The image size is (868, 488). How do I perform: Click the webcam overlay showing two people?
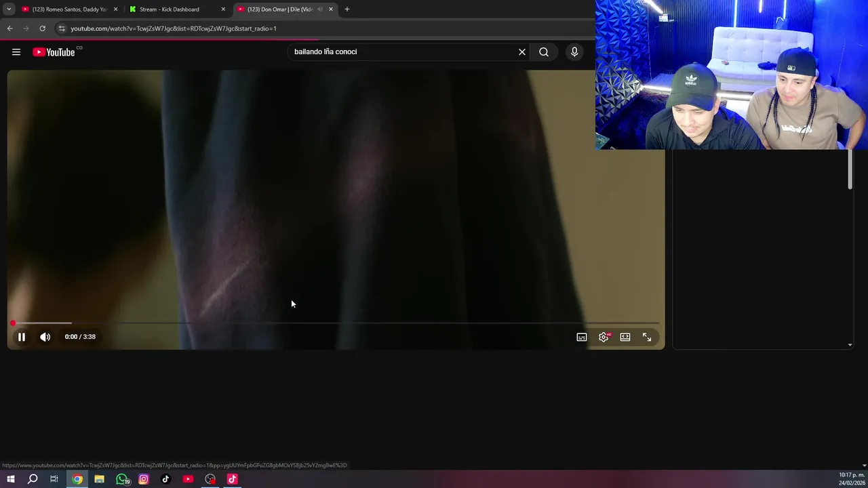(732, 75)
